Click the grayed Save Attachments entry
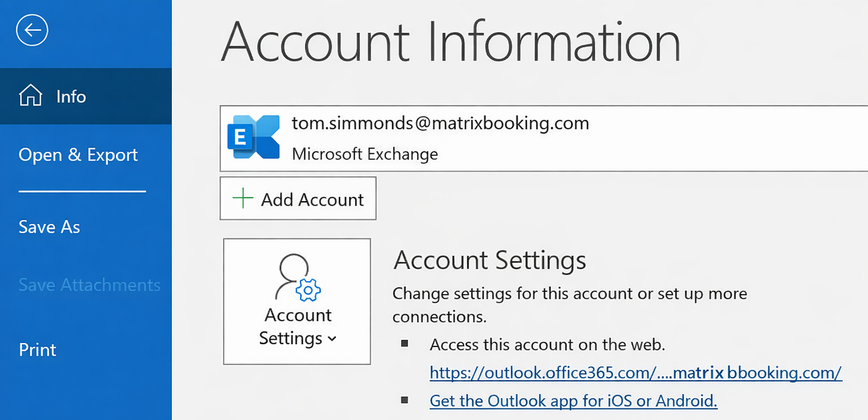The height and width of the screenshot is (420, 868). pos(89,285)
